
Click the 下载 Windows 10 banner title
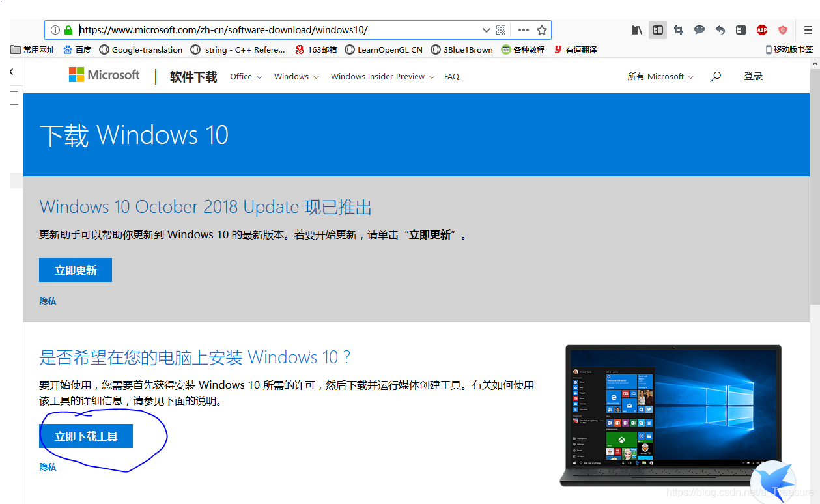pyautogui.click(x=134, y=135)
